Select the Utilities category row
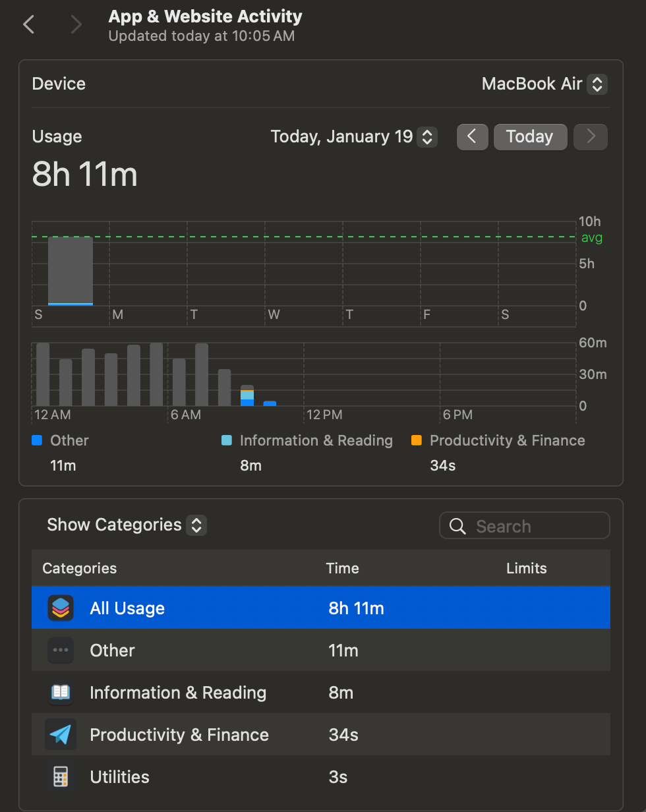The height and width of the screenshot is (812, 646). point(320,776)
